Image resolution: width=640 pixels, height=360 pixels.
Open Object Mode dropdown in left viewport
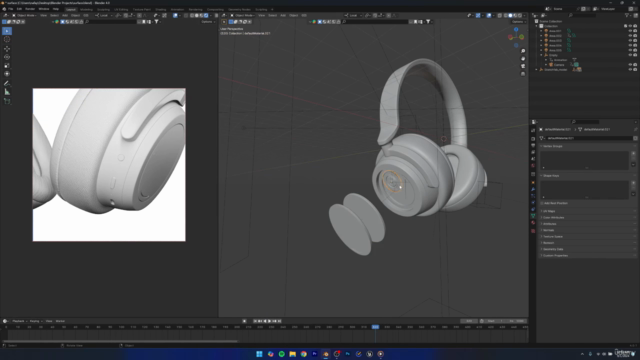(25, 16)
